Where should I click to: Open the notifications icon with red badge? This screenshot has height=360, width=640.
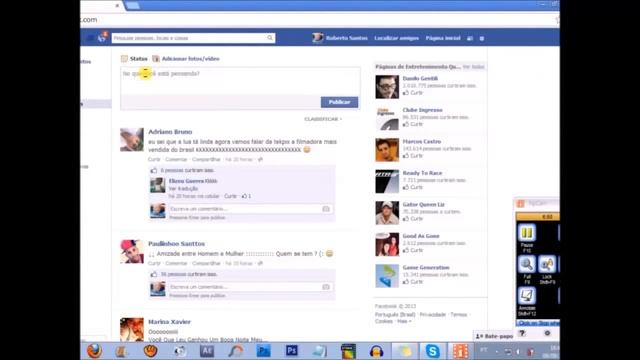pyautogui.click(x=102, y=38)
